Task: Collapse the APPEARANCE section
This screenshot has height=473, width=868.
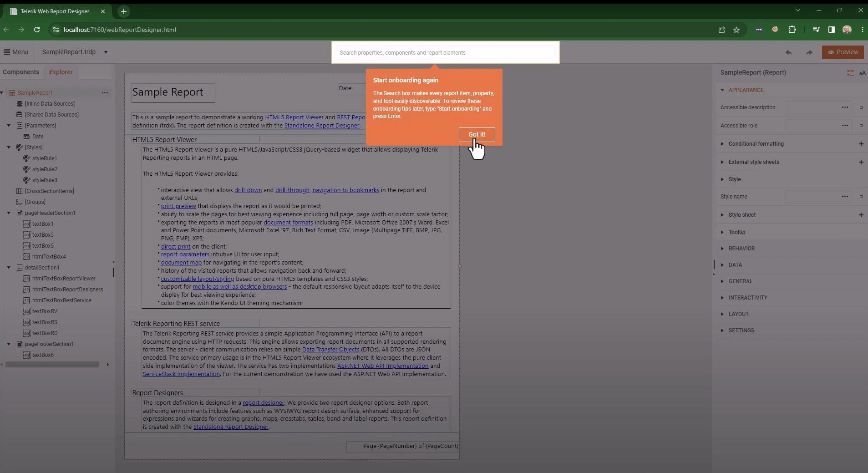Action: coord(723,90)
